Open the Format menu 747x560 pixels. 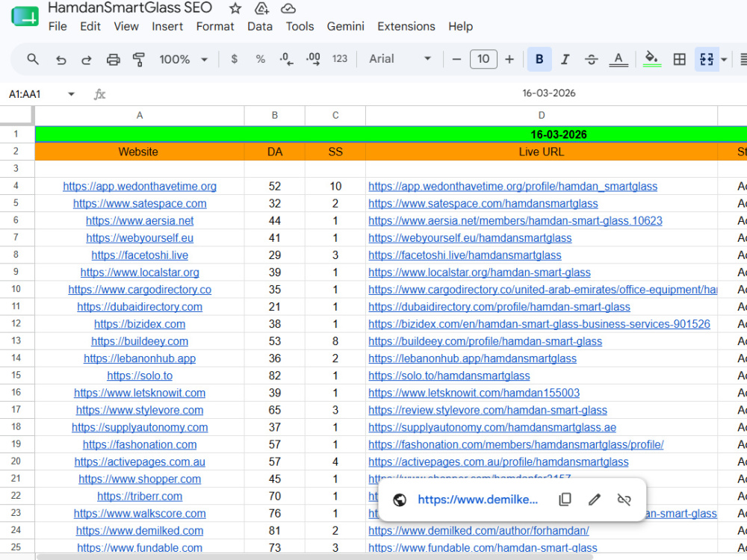point(215,26)
